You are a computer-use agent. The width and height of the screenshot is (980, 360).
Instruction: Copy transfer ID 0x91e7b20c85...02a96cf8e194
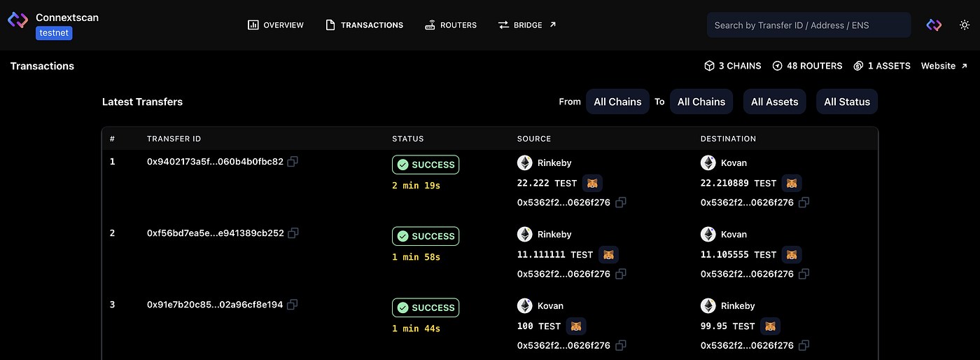293,305
